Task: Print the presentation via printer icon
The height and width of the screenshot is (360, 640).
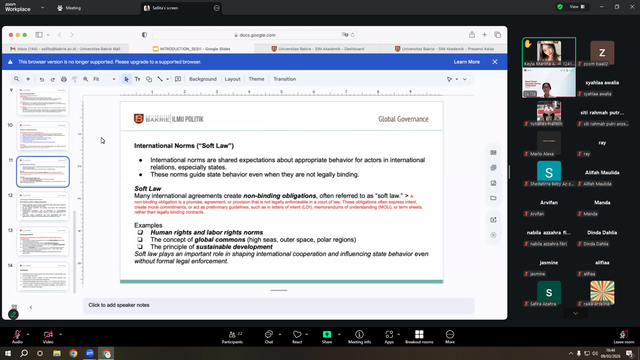Action: [64, 79]
